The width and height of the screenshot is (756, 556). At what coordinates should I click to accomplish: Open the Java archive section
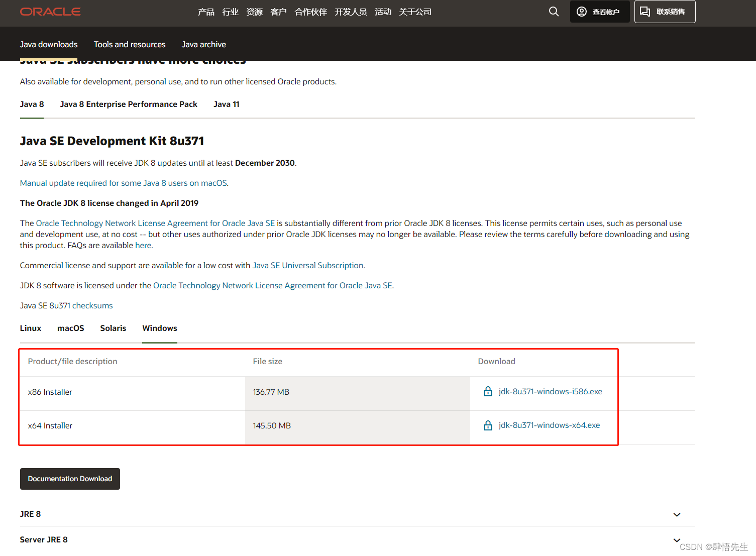(203, 44)
